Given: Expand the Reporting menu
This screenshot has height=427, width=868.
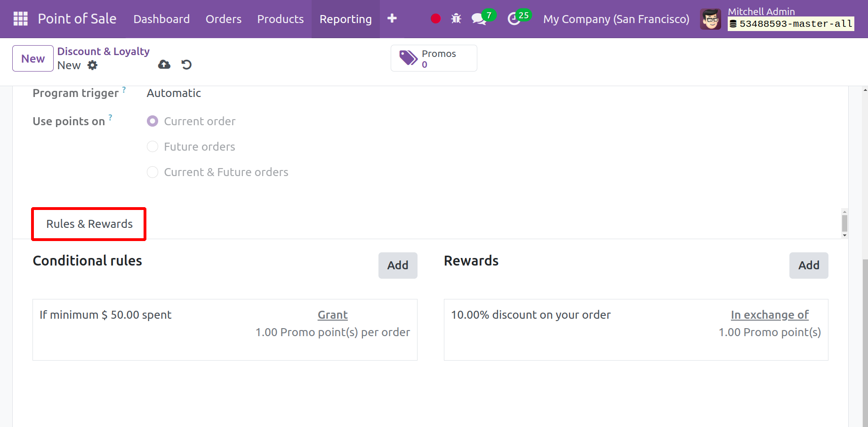Looking at the screenshot, I should click(346, 19).
